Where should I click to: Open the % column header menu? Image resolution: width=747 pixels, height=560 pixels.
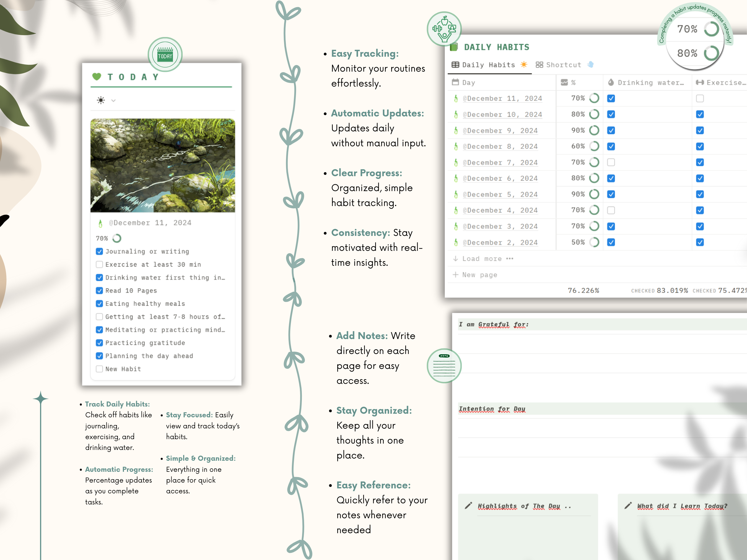(x=580, y=82)
